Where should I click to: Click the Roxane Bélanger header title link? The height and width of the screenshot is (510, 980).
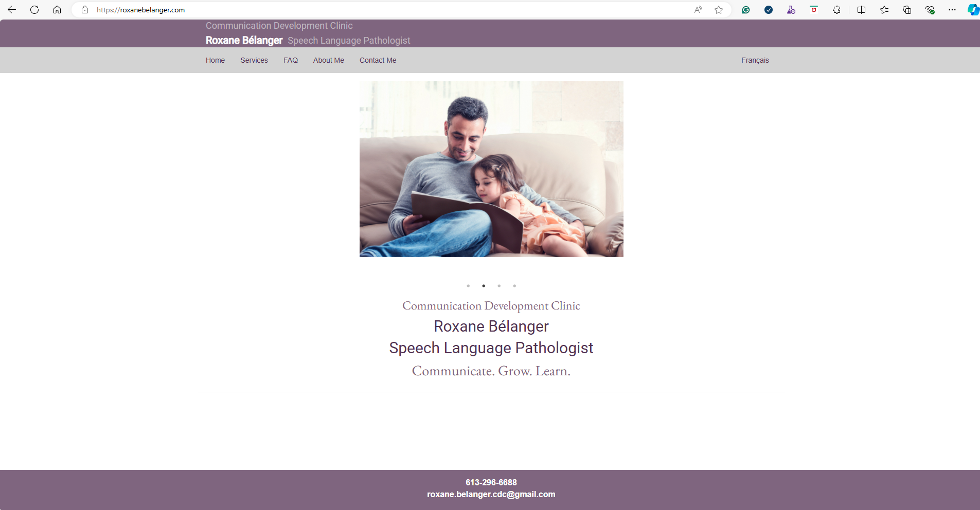tap(244, 40)
